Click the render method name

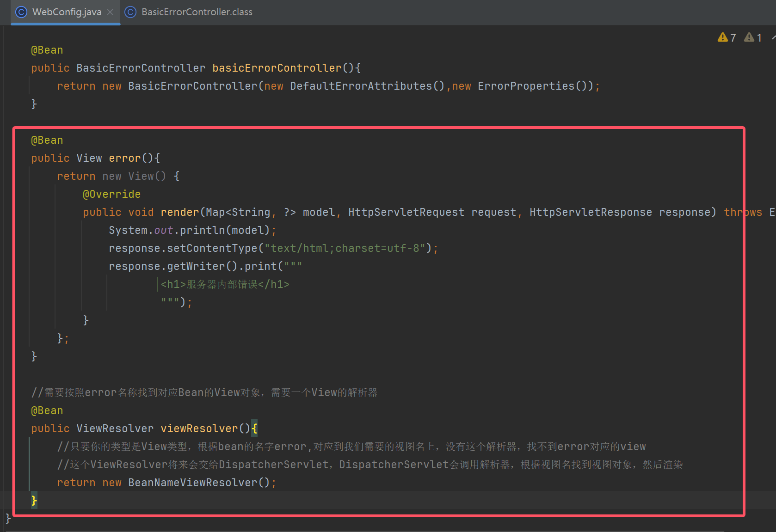coord(180,212)
